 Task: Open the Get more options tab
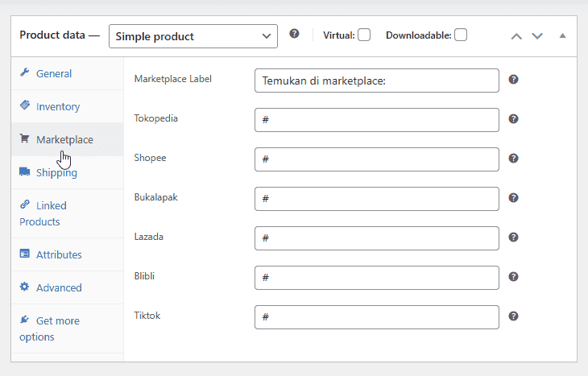[x=68, y=328]
